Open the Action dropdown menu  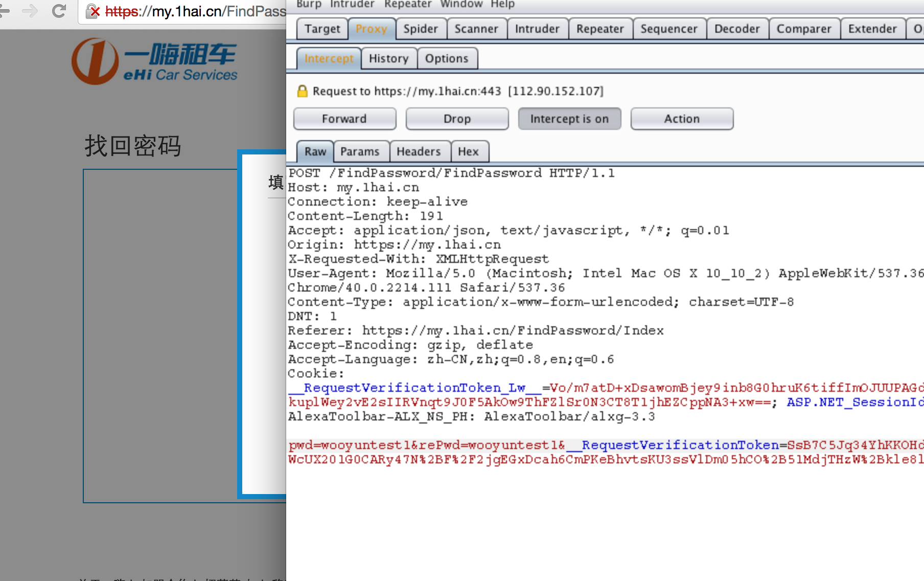point(682,119)
